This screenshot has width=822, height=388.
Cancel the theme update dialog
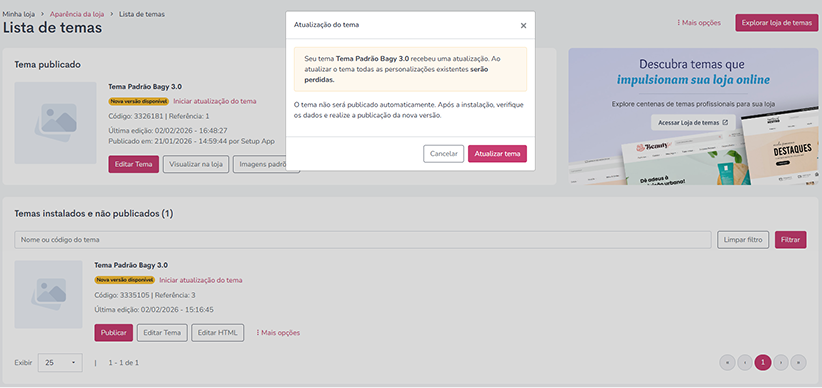pyautogui.click(x=444, y=154)
